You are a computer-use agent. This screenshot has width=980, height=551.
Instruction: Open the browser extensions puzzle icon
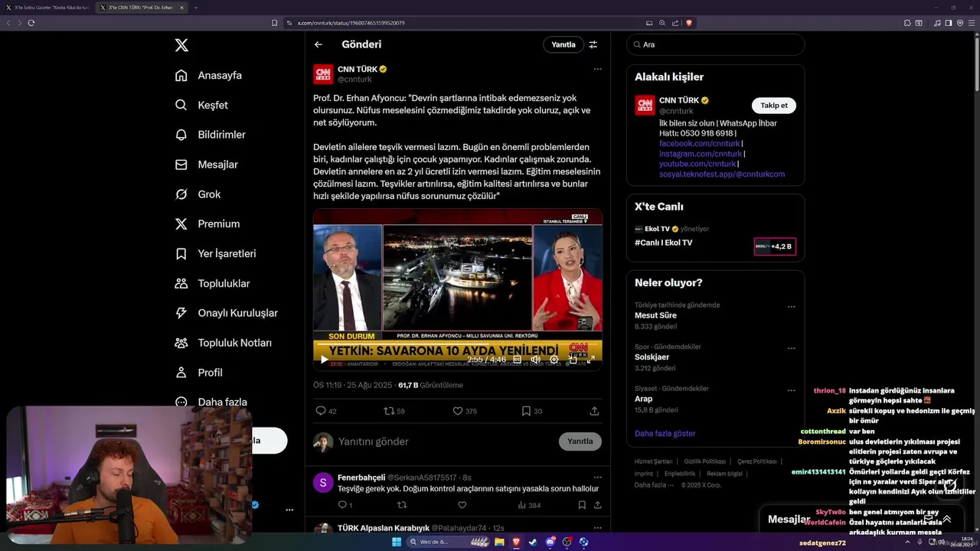click(x=907, y=23)
